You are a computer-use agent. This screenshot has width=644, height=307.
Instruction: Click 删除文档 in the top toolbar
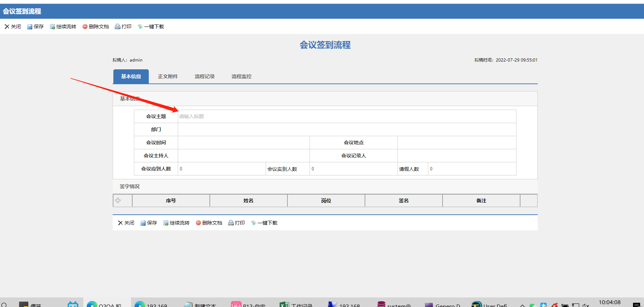pos(96,27)
